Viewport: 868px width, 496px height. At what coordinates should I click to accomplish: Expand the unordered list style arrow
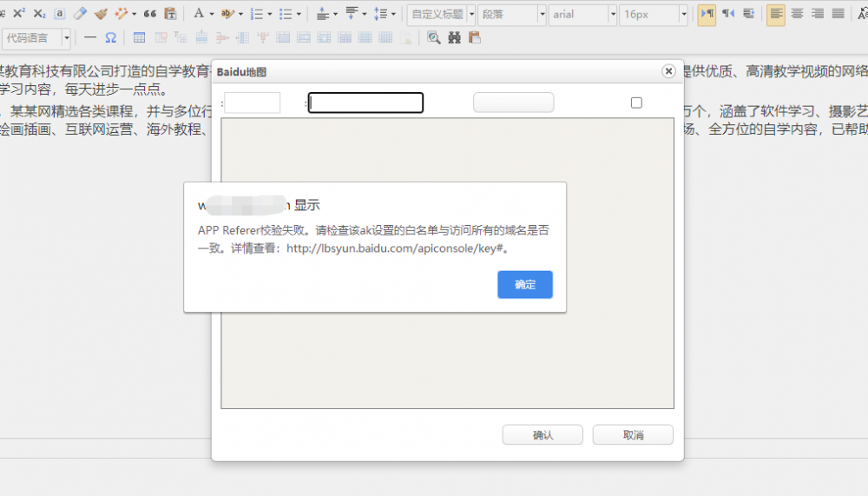click(x=299, y=14)
